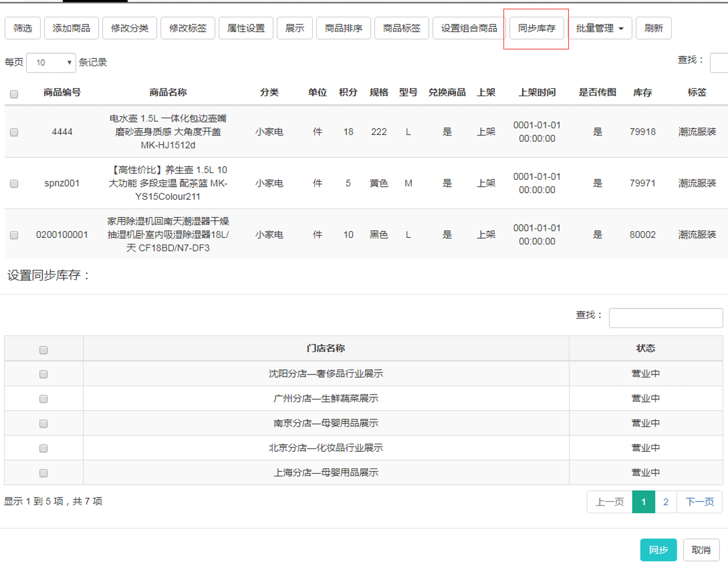Click 潮流服装 tag for product 4444
This screenshot has height=568, width=728.
(x=697, y=132)
